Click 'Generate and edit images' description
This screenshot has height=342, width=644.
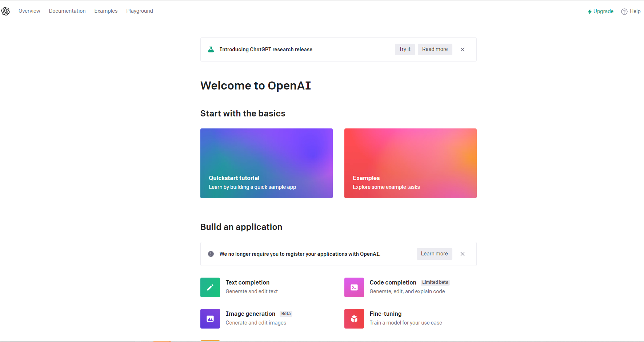256,323
